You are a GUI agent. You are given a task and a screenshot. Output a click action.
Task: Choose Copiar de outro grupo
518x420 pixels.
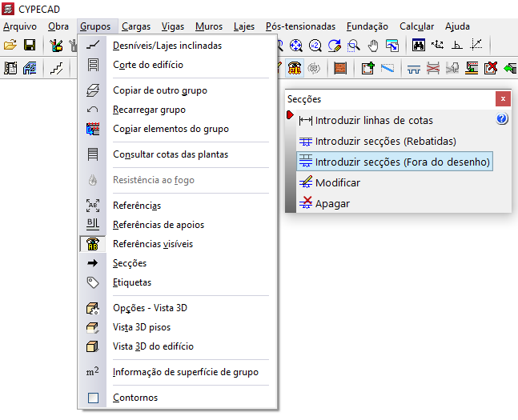(160, 90)
